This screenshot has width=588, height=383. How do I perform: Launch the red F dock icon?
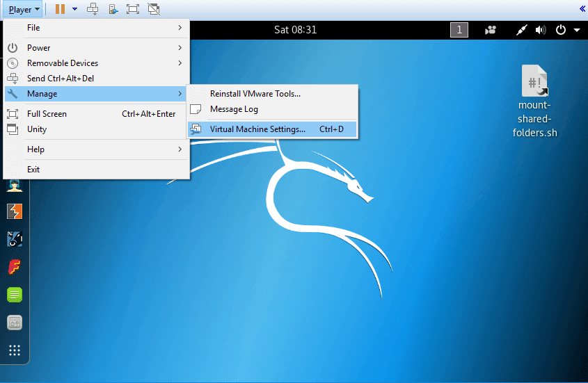(15, 267)
